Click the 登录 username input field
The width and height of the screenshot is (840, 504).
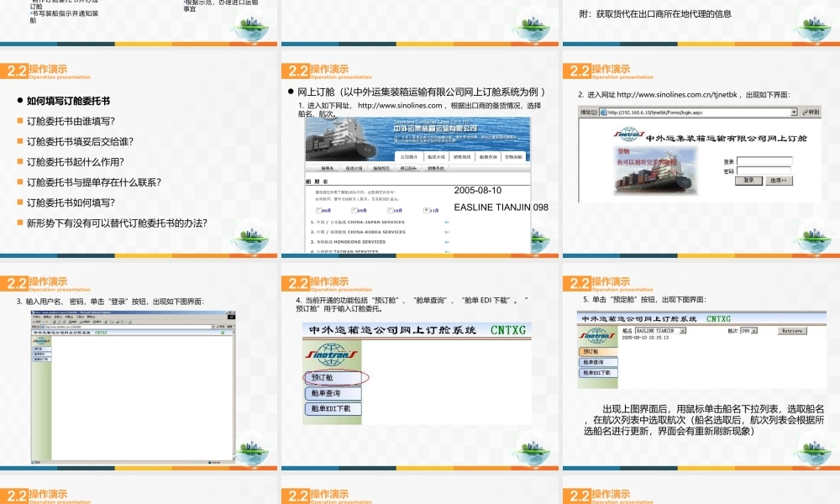tap(764, 160)
